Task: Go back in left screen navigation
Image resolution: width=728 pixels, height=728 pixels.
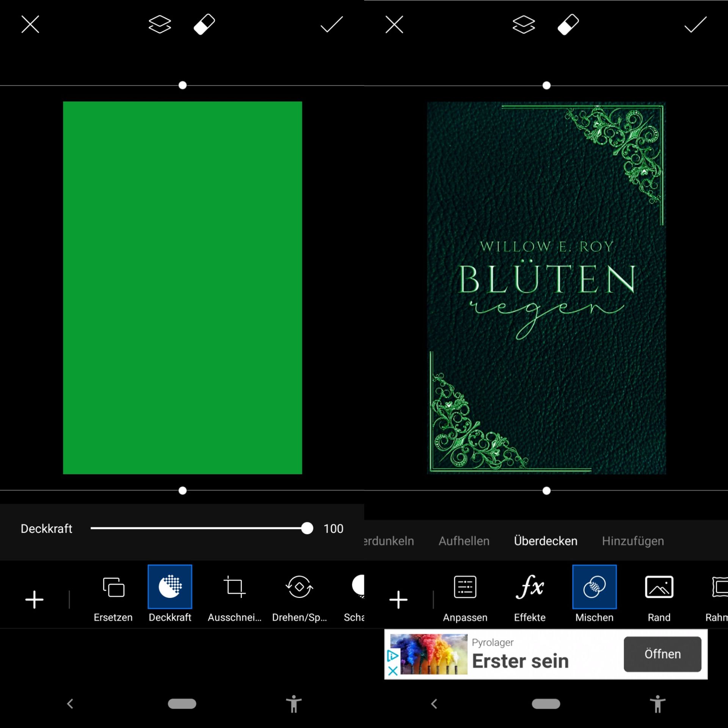Action: click(70, 704)
